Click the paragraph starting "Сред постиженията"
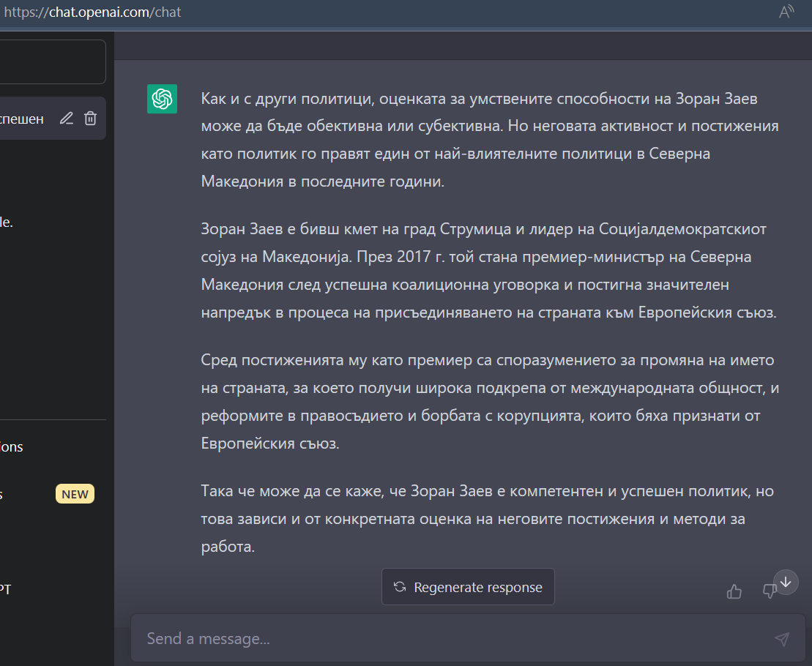Screen dimensions: 812x666 (x=489, y=402)
